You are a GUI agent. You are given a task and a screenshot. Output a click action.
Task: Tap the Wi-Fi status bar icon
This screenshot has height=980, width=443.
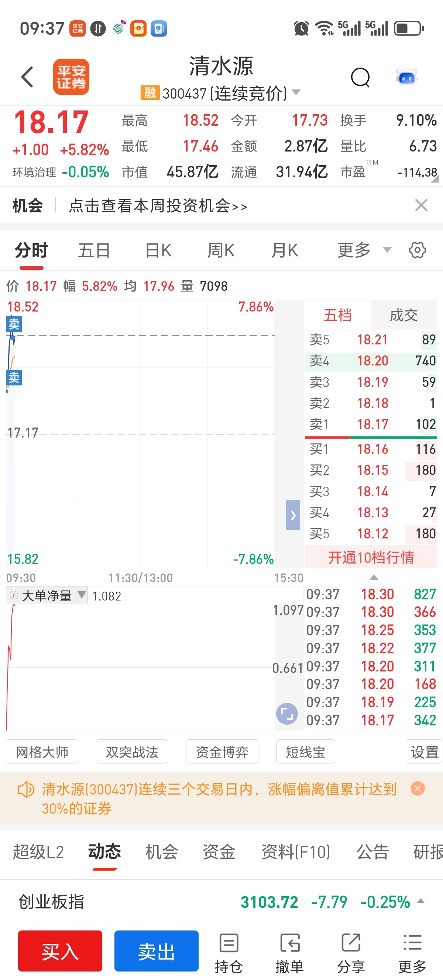point(324,28)
